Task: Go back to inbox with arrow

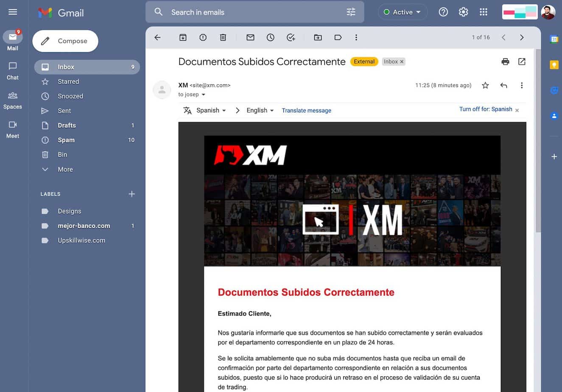Action: click(x=157, y=37)
